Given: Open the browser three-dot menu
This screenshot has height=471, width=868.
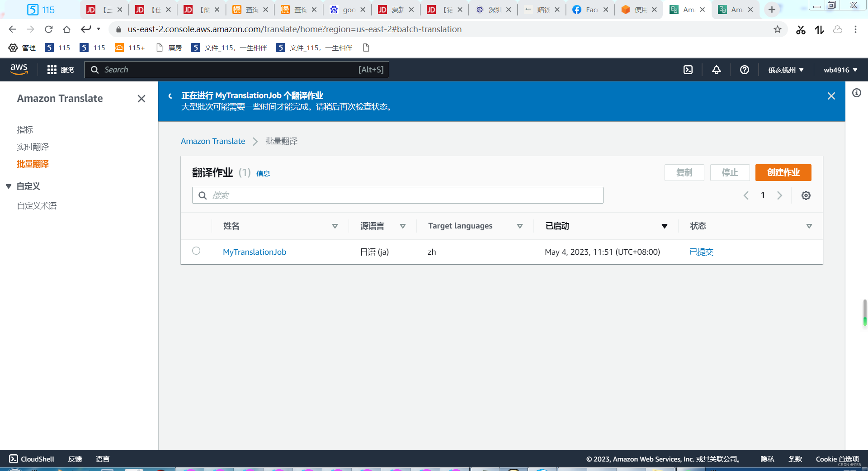Looking at the screenshot, I should [855, 29].
